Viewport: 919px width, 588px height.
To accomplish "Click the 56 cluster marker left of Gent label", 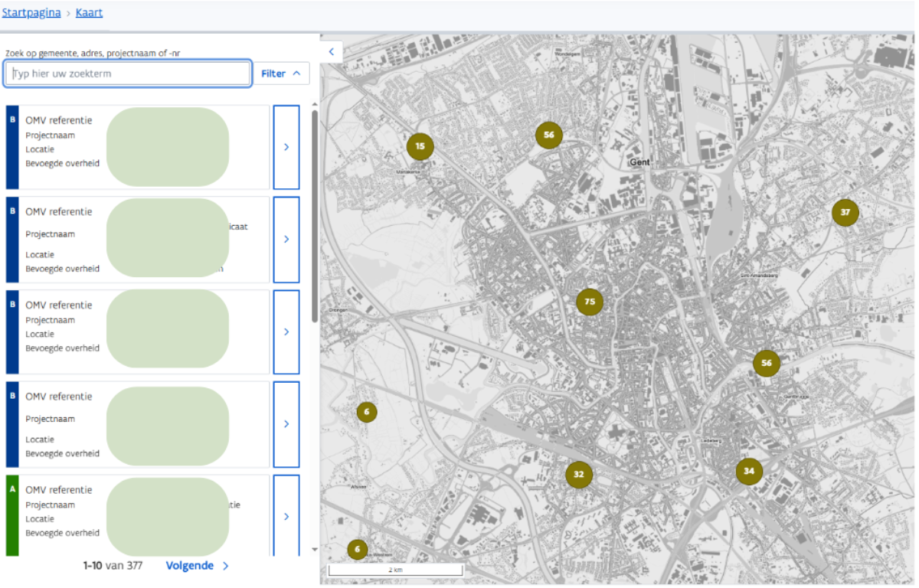I will 548,135.
